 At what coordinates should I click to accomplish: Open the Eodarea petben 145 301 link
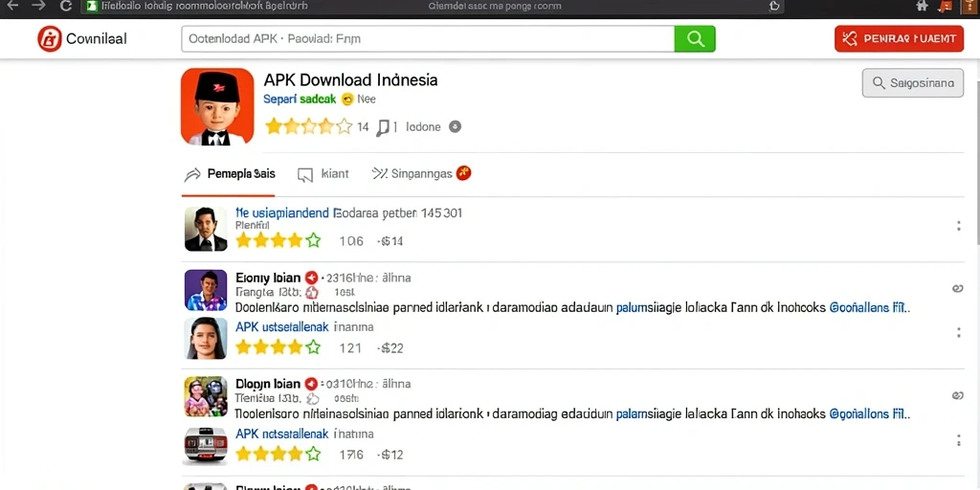348,213
